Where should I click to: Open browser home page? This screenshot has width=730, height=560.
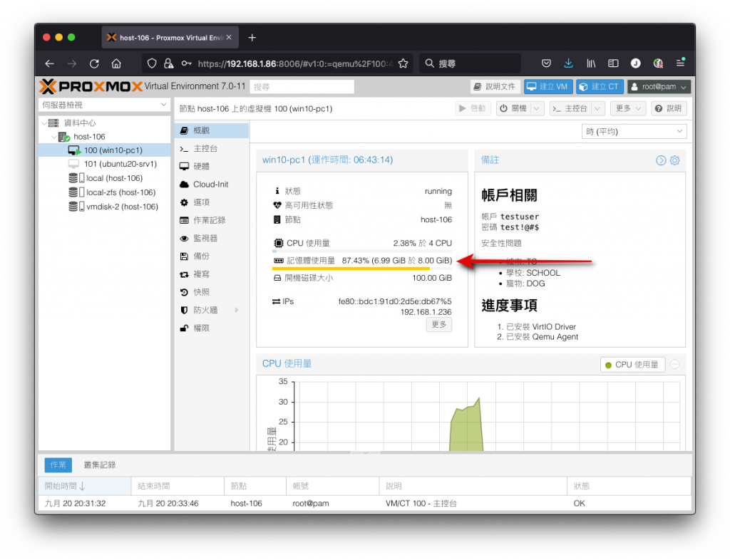tap(116, 63)
